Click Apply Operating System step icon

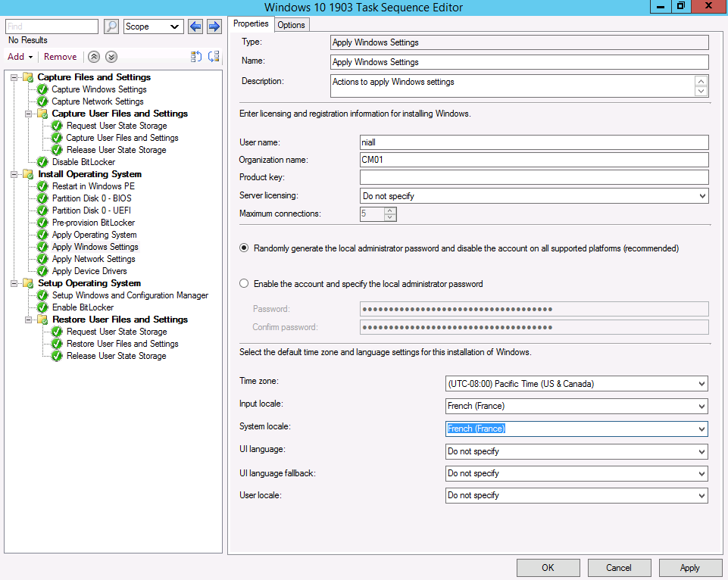point(42,235)
